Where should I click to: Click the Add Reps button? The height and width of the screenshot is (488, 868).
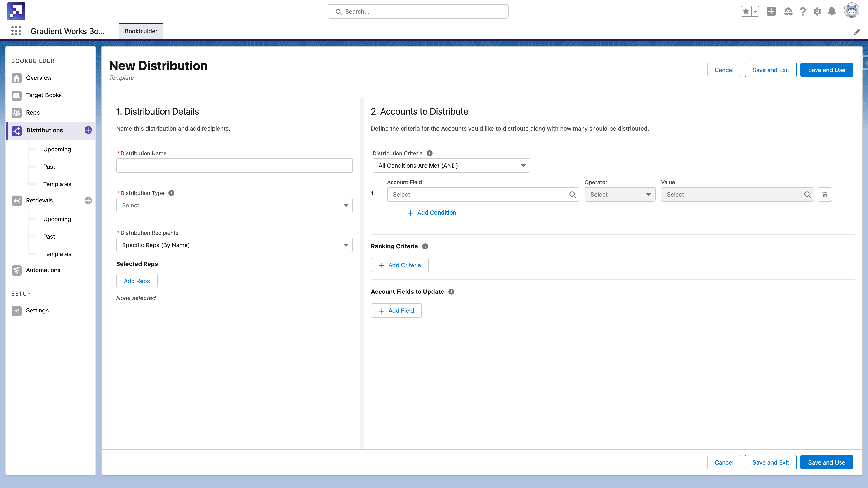(137, 281)
